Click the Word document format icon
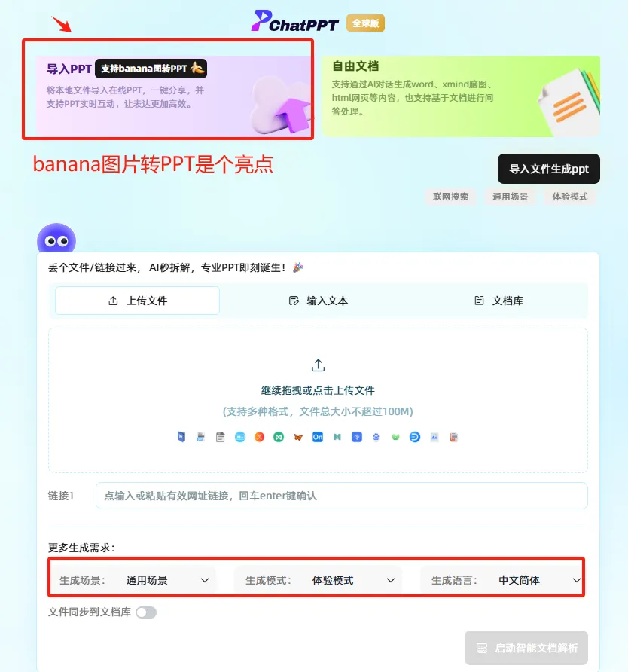 pos(181,437)
